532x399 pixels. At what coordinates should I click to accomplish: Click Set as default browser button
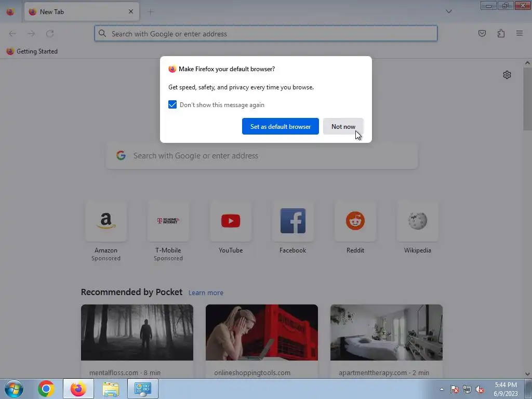280,126
